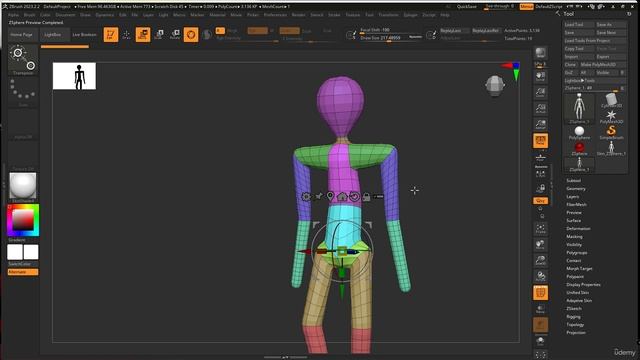The width and height of the screenshot is (640, 360).
Task: Open the Home Page tab
Action: (x=22, y=35)
